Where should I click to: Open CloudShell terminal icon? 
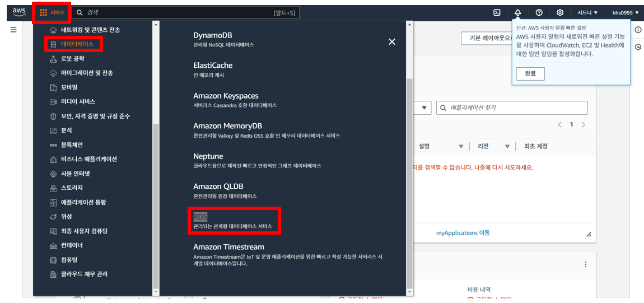point(497,13)
